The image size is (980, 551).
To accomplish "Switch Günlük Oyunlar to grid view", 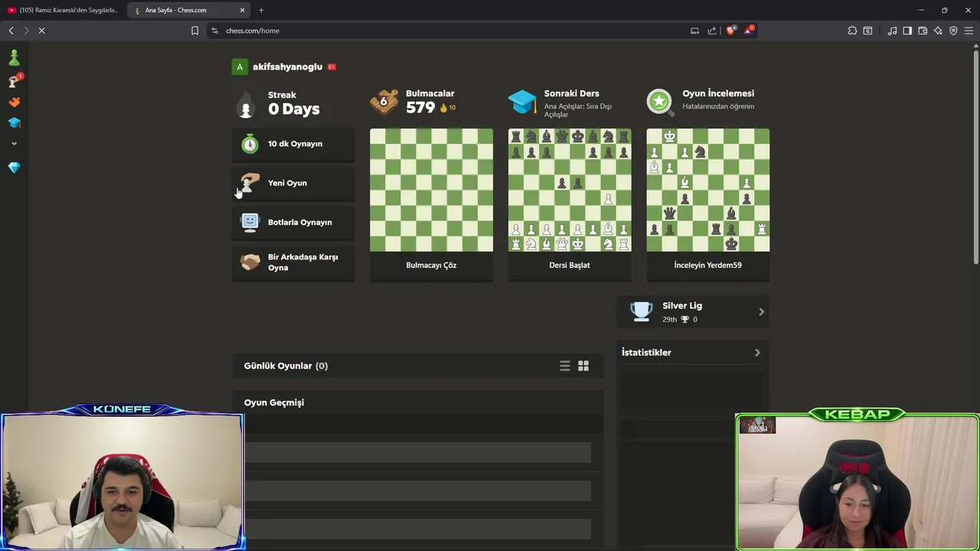I will [583, 367].
